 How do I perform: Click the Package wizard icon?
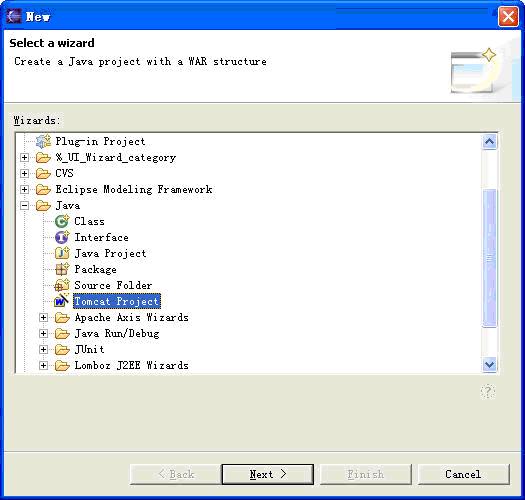[62, 269]
